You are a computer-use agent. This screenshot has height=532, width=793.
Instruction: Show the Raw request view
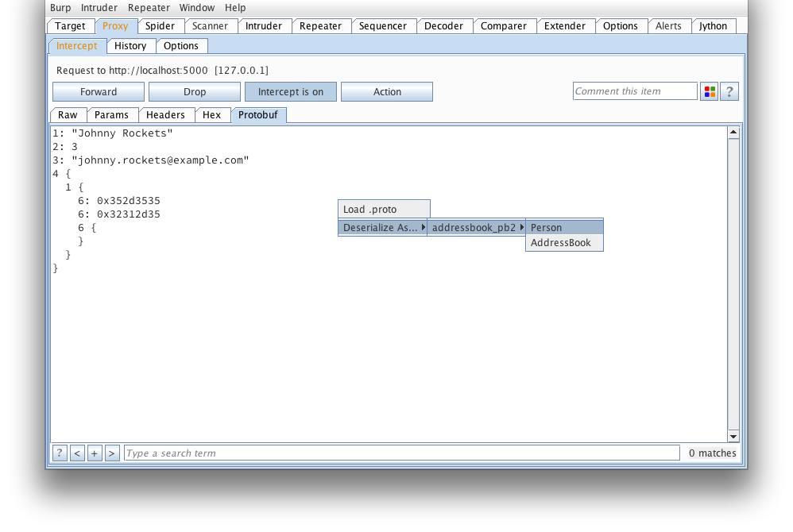pos(68,115)
